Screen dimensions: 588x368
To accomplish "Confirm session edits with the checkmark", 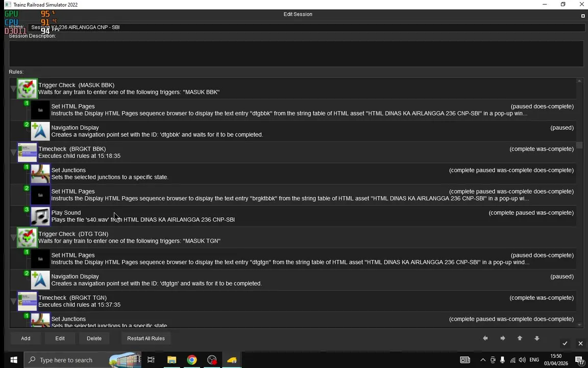I will 565,343.
